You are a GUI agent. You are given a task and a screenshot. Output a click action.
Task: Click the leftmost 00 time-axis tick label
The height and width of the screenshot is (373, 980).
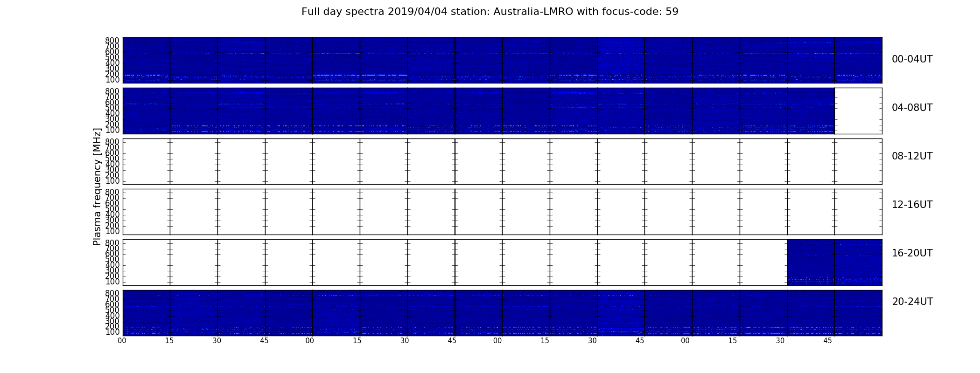[122, 341]
